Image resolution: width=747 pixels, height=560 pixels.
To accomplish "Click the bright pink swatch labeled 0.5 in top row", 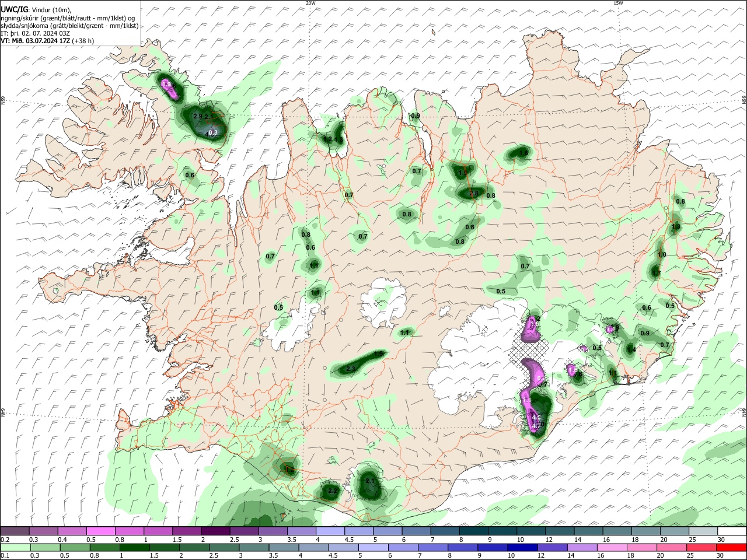I will (100, 531).
